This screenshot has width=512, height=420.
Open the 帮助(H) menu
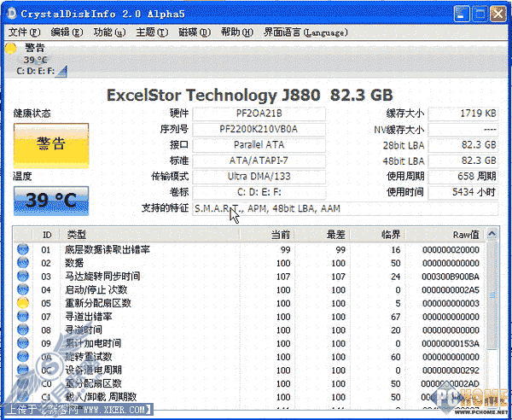[236, 32]
